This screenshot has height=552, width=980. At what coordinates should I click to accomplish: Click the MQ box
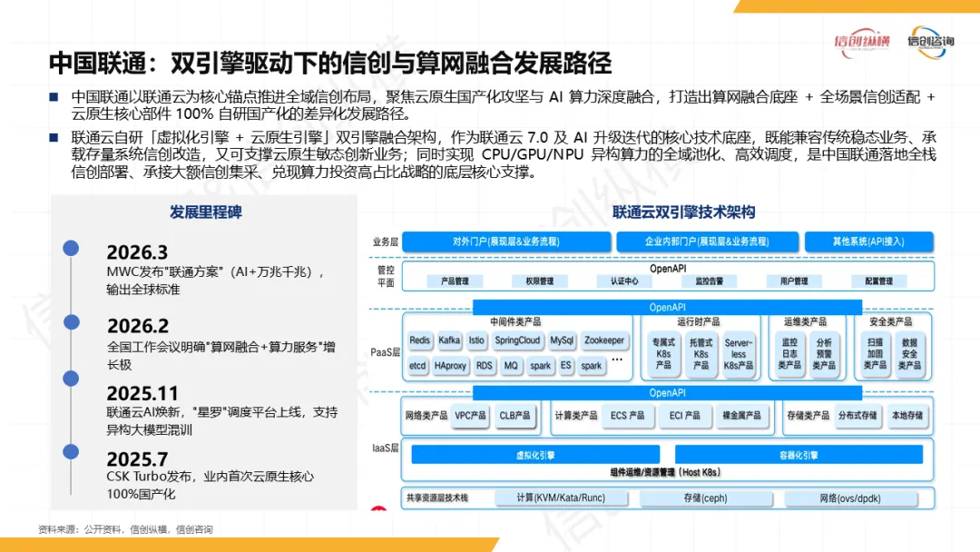511,366
